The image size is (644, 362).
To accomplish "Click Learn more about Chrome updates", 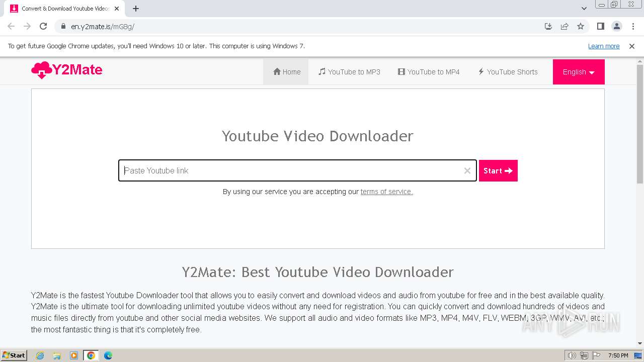I will click(604, 46).
